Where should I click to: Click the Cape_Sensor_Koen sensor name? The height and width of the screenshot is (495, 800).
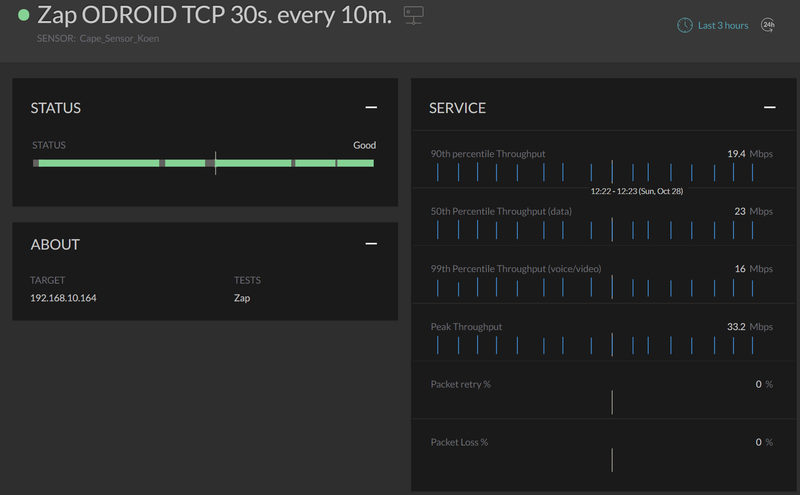tap(119, 38)
